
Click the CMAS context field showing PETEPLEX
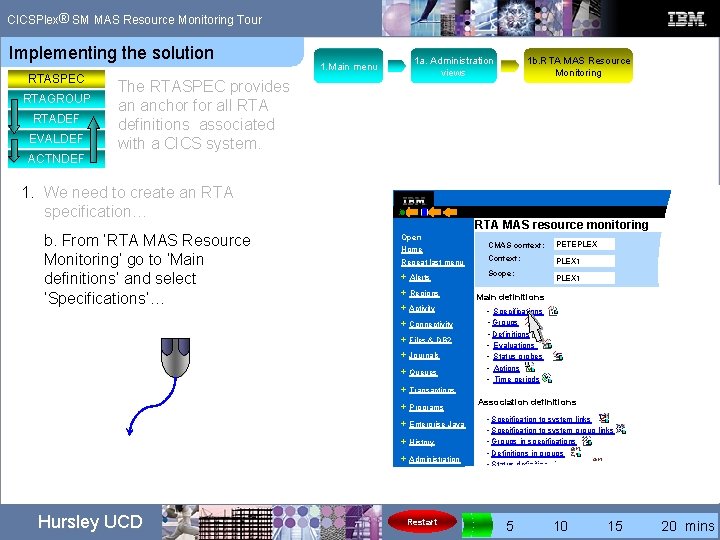click(584, 244)
